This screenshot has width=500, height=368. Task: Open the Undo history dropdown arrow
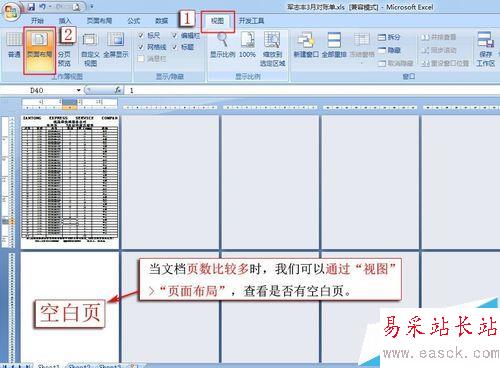click(x=49, y=7)
